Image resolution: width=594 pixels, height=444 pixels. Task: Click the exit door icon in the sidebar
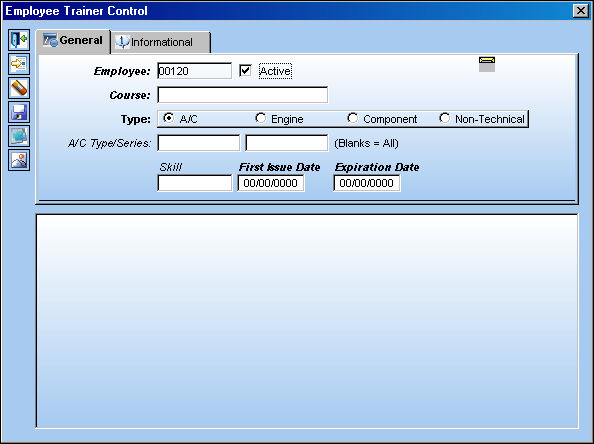(19, 40)
